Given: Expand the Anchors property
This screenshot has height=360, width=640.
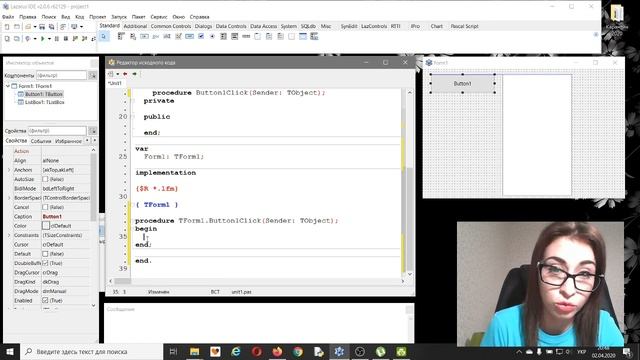Looking at the screenshot, I should (9, 170).
